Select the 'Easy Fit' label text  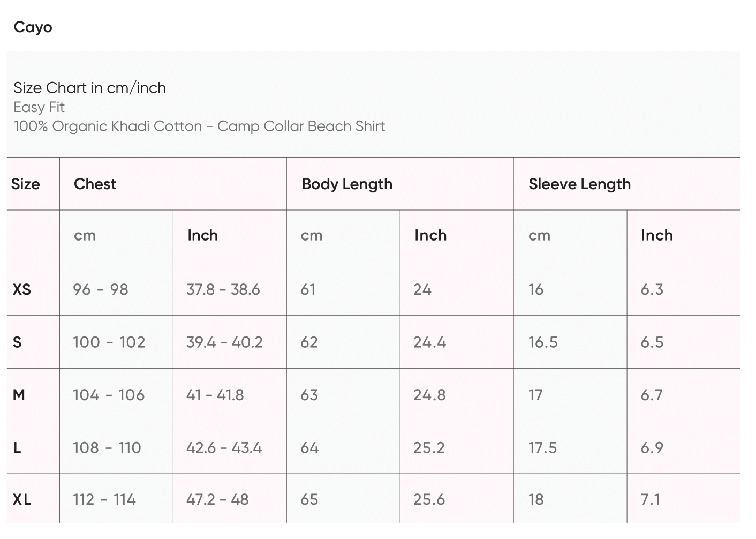click(x=39, y=107)
